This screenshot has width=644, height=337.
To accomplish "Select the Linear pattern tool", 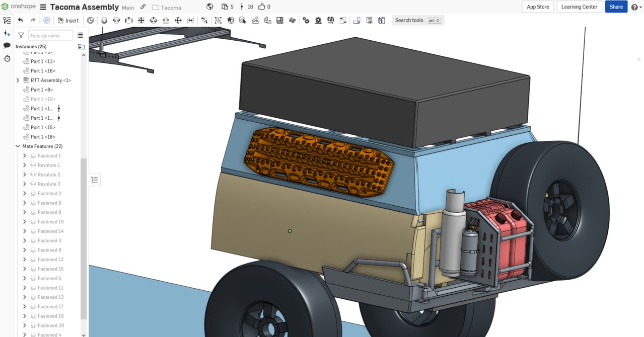I will (x=280, y=20).
